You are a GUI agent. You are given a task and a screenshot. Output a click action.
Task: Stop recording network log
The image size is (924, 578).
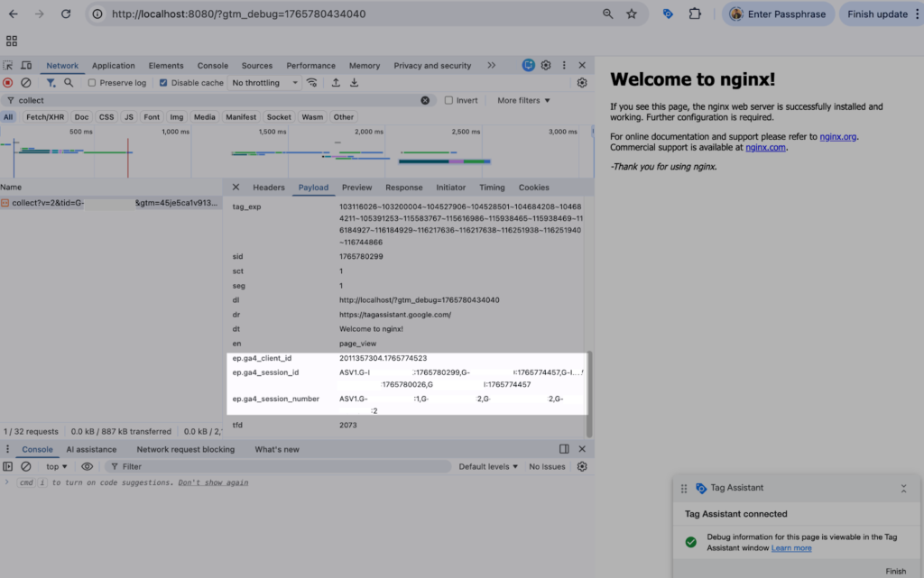(8, 83)
